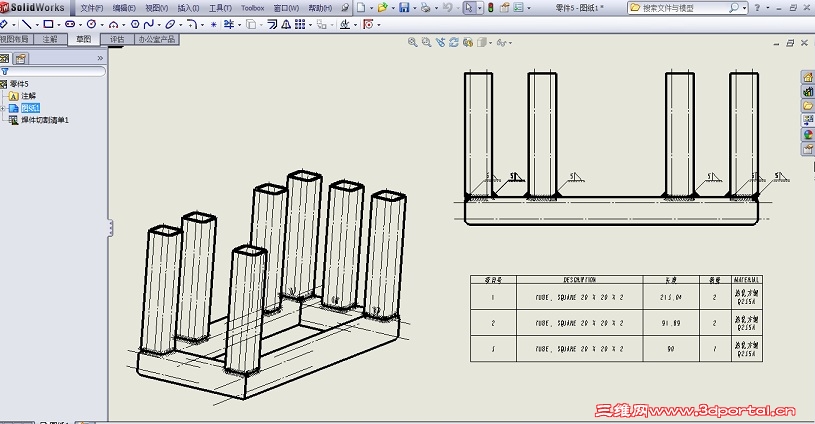Viewport: 815px width, 424px height.
Task: Select the 注解 item in the feature tree
Action: pyautogui.click(x=29, y=96)
